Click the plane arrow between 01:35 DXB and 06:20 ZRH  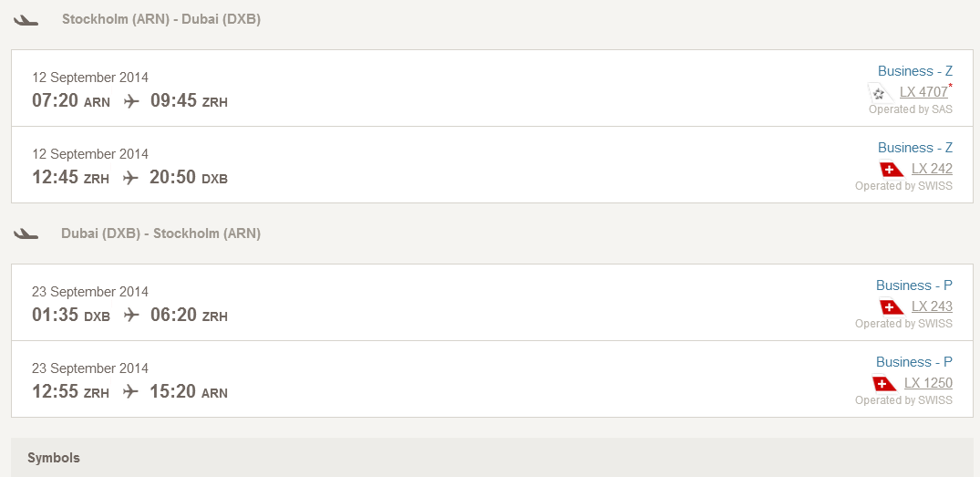coord(130,315)
